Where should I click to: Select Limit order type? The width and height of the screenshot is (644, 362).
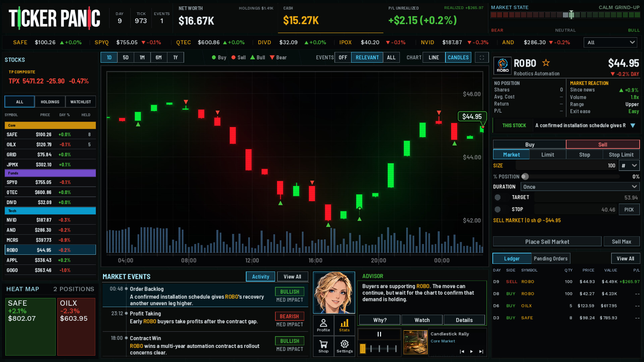pyautogui.click(x=548, y=155)
